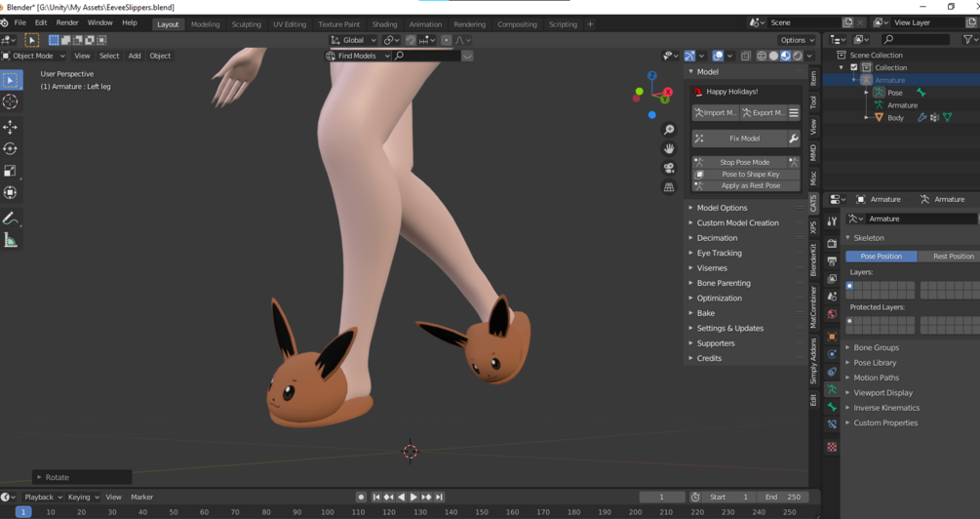Select the Select Box tool
980x519 pixels.
click(x=11, y=80)
